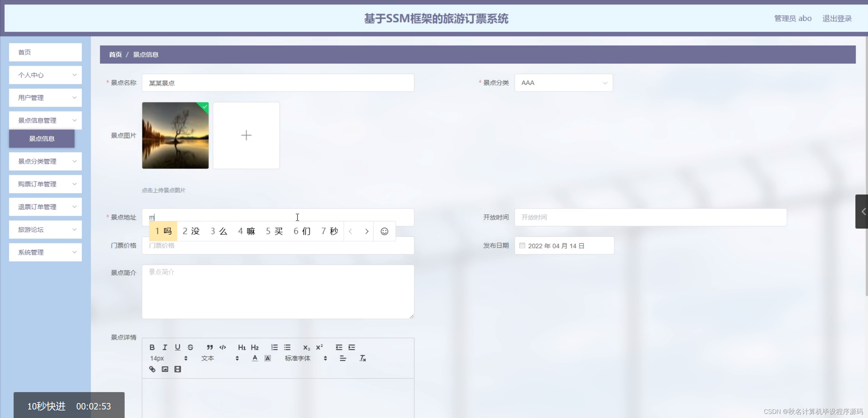Open the emoji panel in IME bar
Screen dimensions: 868x418
[384, 231]
